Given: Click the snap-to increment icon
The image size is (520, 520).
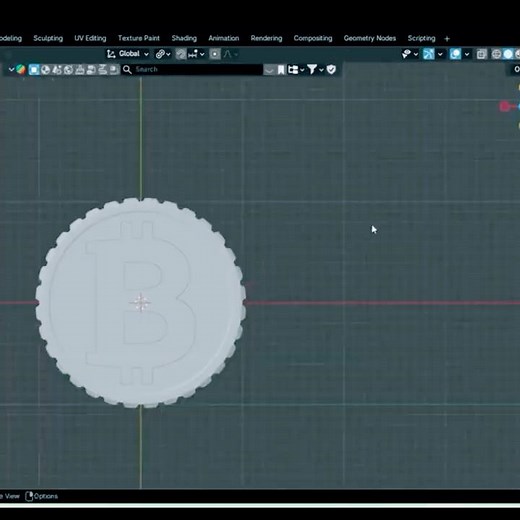Looking at the screenshot, I should click(x=193, y=54).
